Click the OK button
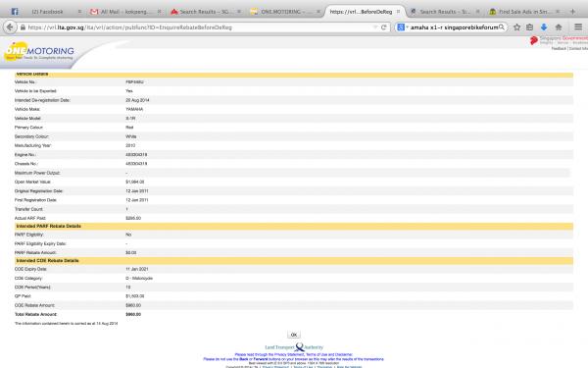This screenshot has height=368, width=588. [x=294, y=335]
